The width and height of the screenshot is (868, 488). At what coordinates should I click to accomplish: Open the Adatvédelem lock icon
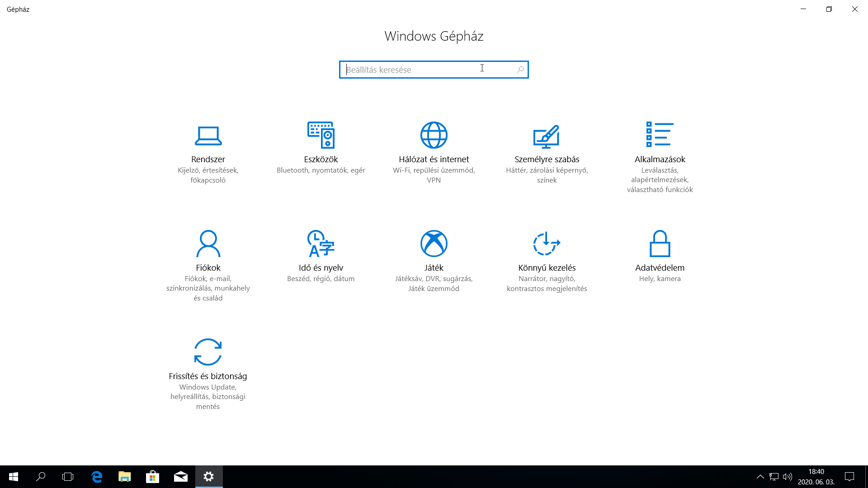point(660,244)
